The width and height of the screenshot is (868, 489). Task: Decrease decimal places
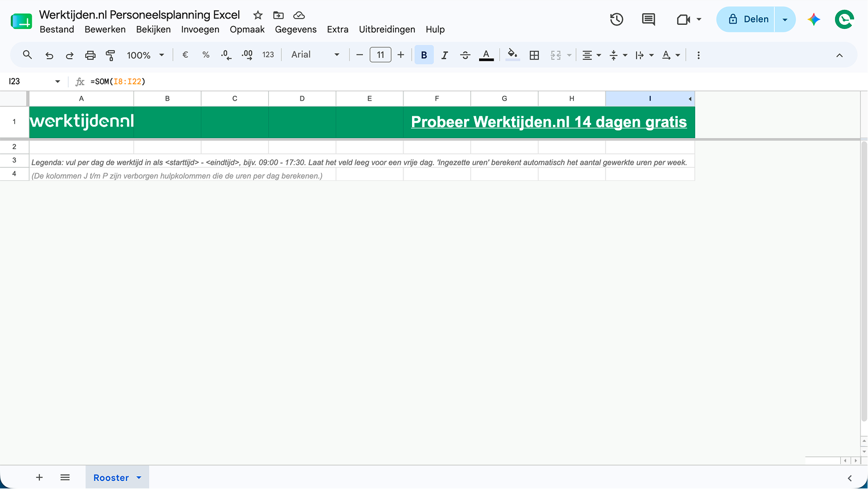click(226, 55)
